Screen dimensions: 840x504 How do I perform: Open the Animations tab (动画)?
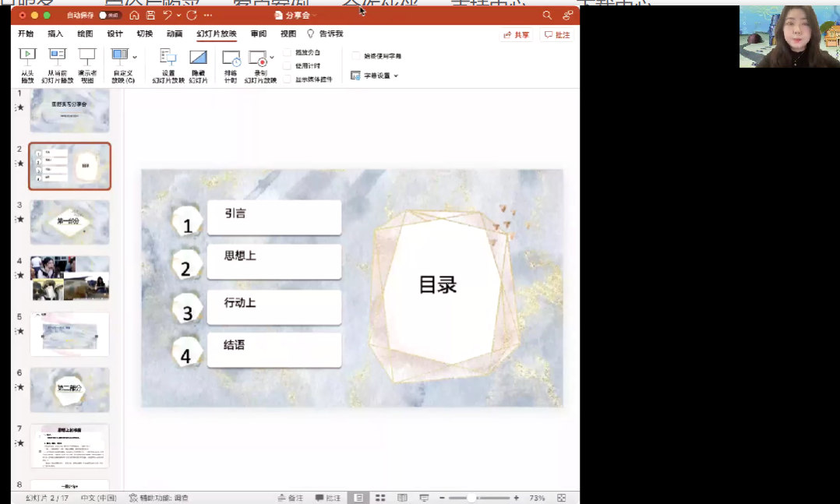click(x=175, y=34)
